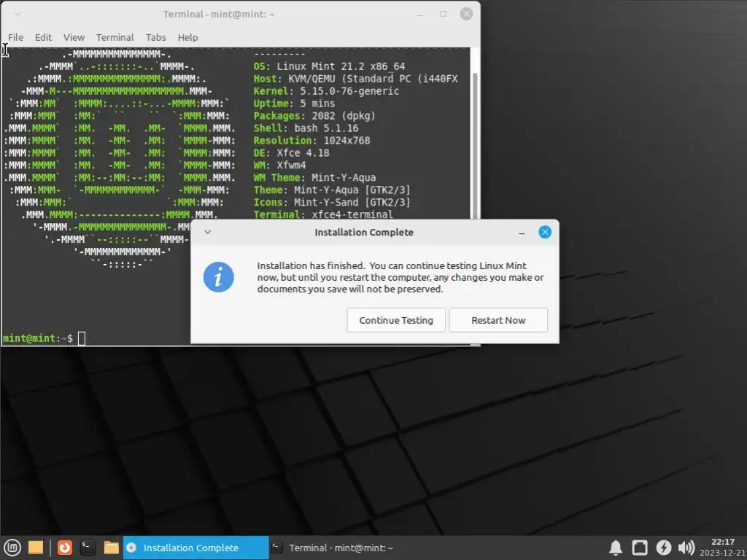Click the Restart Now button
Viewport: 747px width, 560px height.
[498, 320]
